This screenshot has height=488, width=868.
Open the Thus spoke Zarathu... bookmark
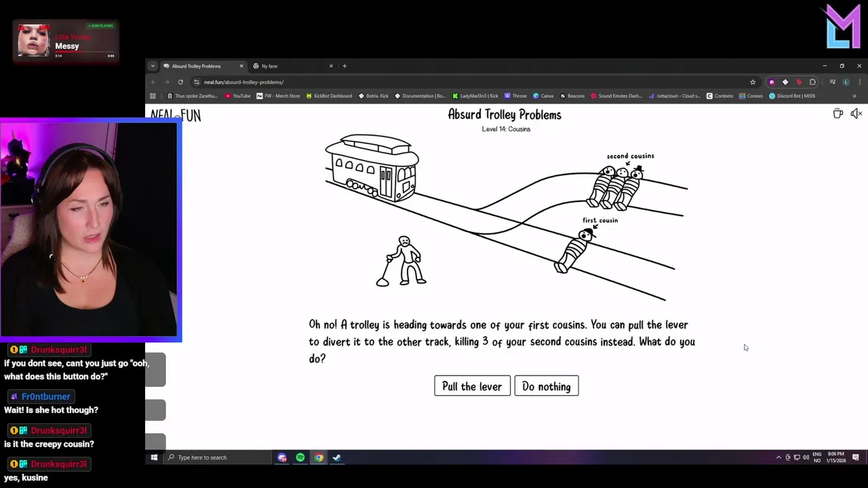[x=192, y=96]
